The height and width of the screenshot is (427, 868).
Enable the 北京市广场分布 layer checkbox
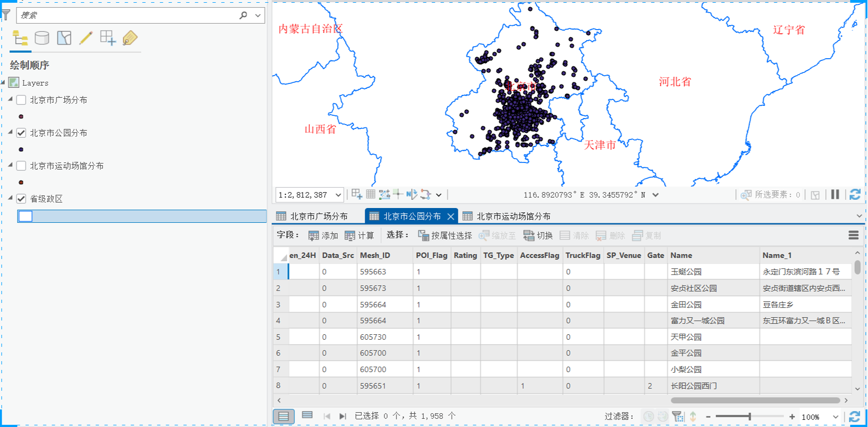click(x=21, y=100)
